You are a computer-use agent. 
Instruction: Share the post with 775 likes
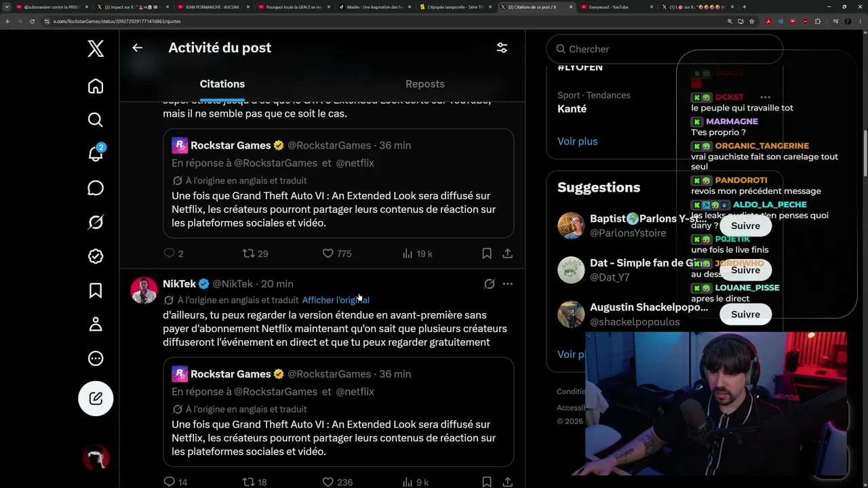click(507, 253)
